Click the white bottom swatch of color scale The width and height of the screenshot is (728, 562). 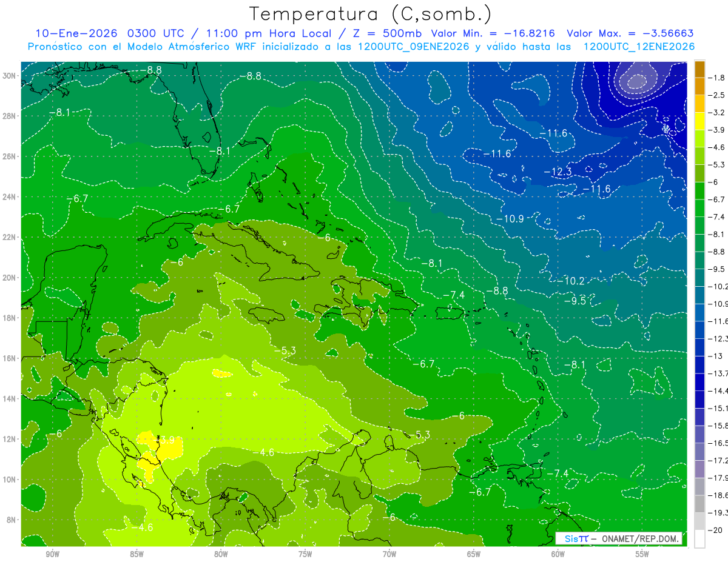point(699,539)
